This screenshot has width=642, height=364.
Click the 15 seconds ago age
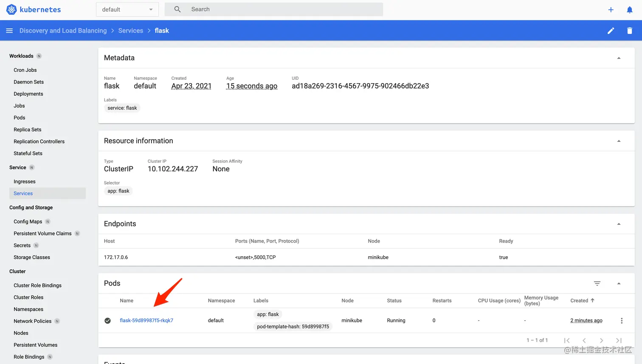pyautogui.click(x=252, y=86)
